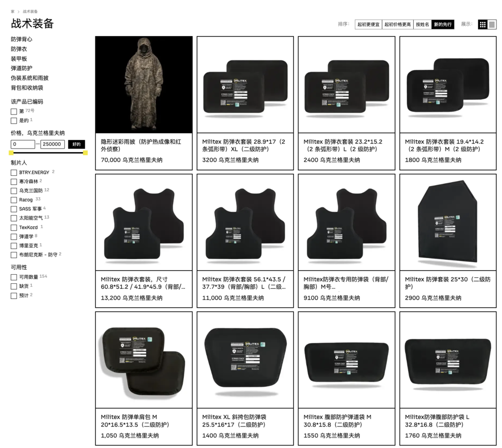Go to 背包和收纳袋 category
The height and width of the screenshot is (448, 502).
coord(27,88)
